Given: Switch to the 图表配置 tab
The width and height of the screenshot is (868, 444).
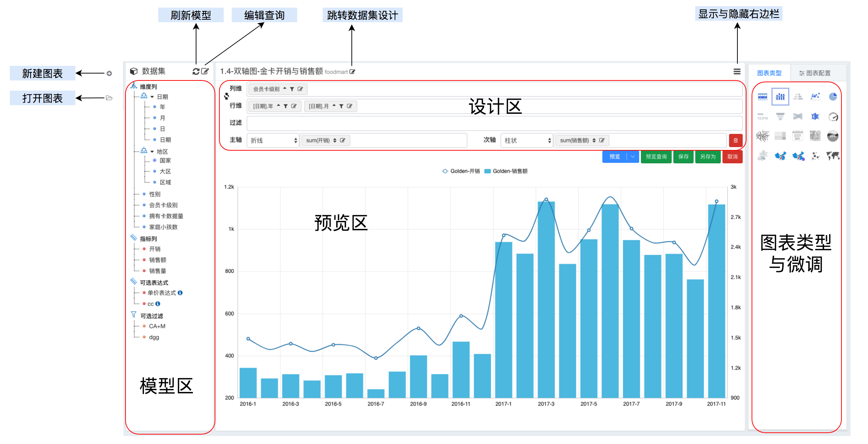Looking at the screenshot, I should [815, 73].
